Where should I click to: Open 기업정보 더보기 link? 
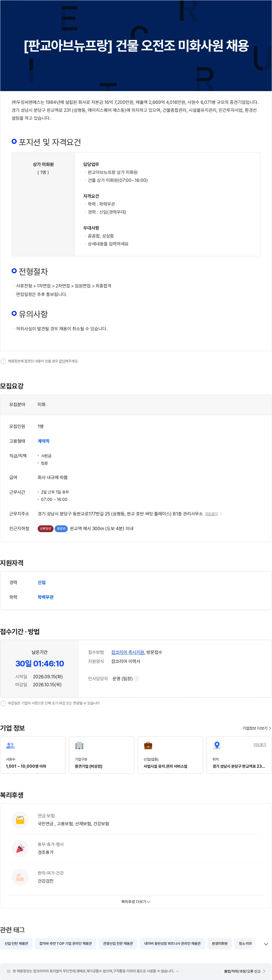257,728
